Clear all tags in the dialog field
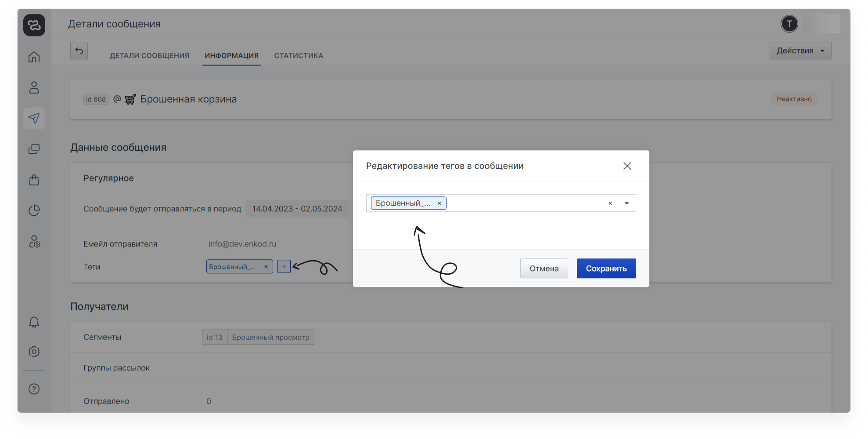The width and height of the screenshot is (868, 439). coord(610,203)
